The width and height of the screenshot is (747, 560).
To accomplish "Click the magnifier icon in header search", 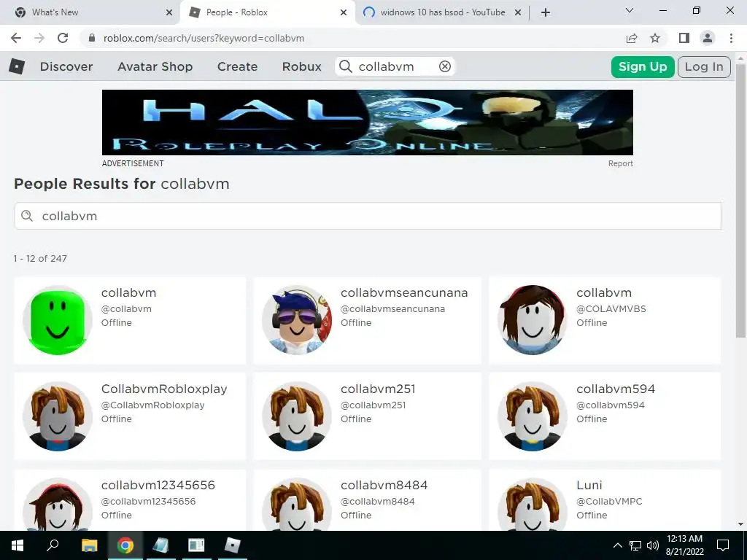I will pyautogui.click(x=346, y=66).
